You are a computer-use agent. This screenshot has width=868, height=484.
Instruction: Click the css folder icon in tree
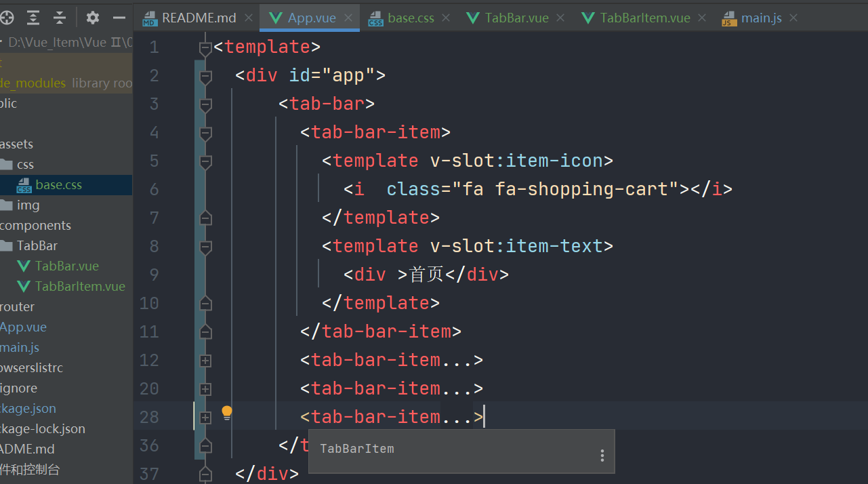click(x=6, y=165)
